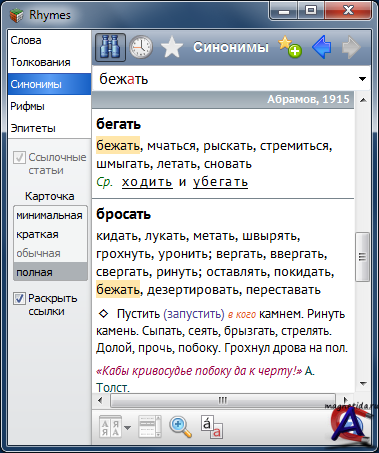Click highlighted бежать in бегать entry
The image size is (379, 453).
[118, 146]
